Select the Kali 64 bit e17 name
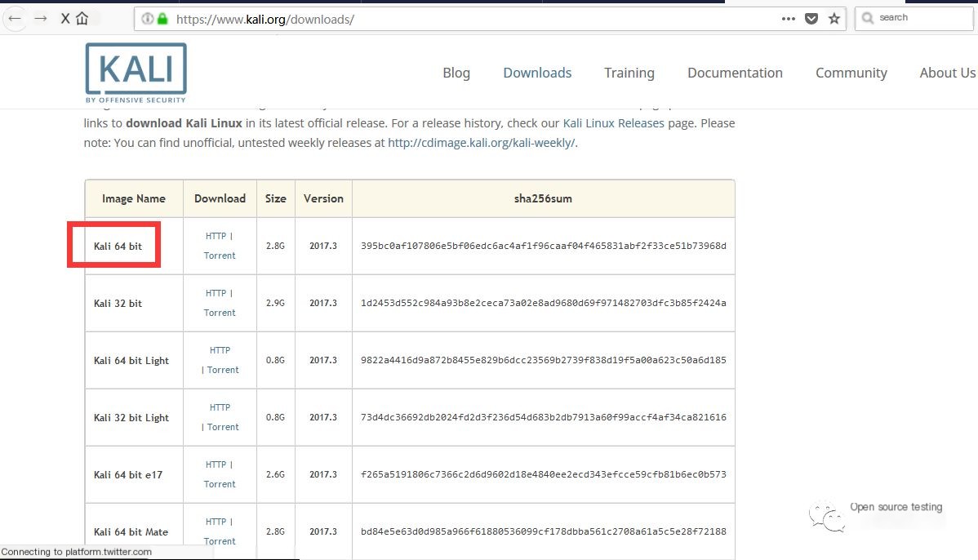978x560 pixels. coord(128,475)
